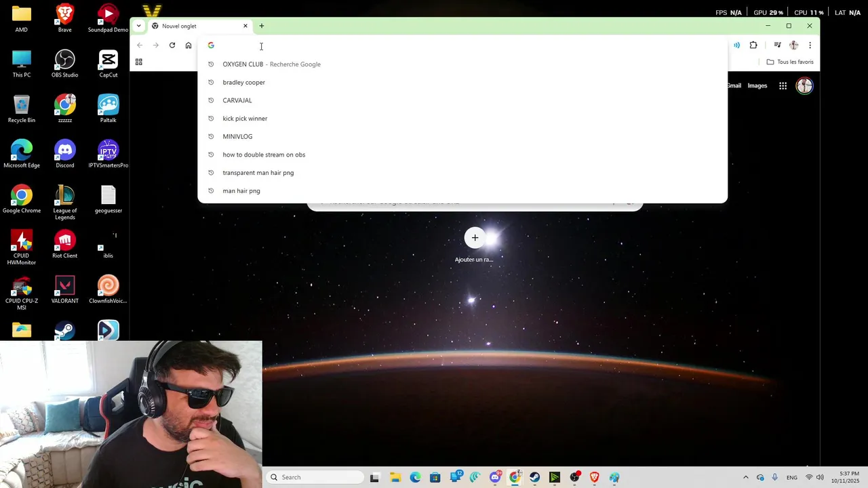The width and height of the screenshot is (868, 488).
Task: Click the blue sound-wave extension icon
Action: pos(736,45)
